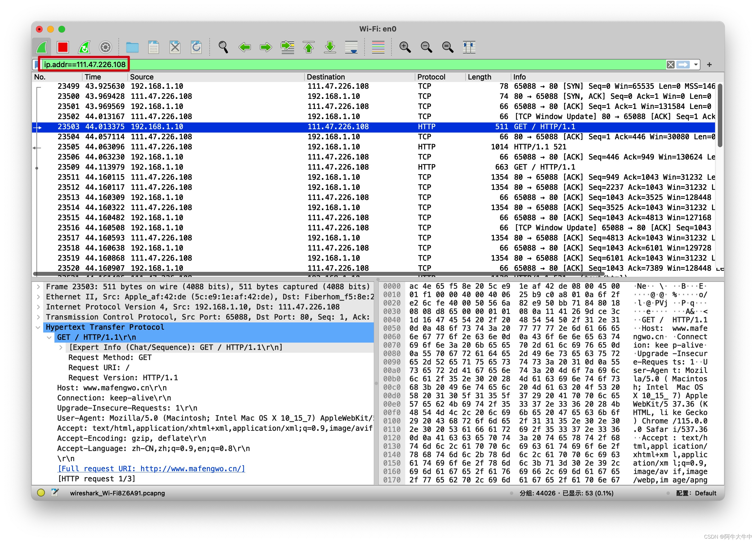Close the capture file icon
This screenshot has height=542, width=756.
click(175, 47)
